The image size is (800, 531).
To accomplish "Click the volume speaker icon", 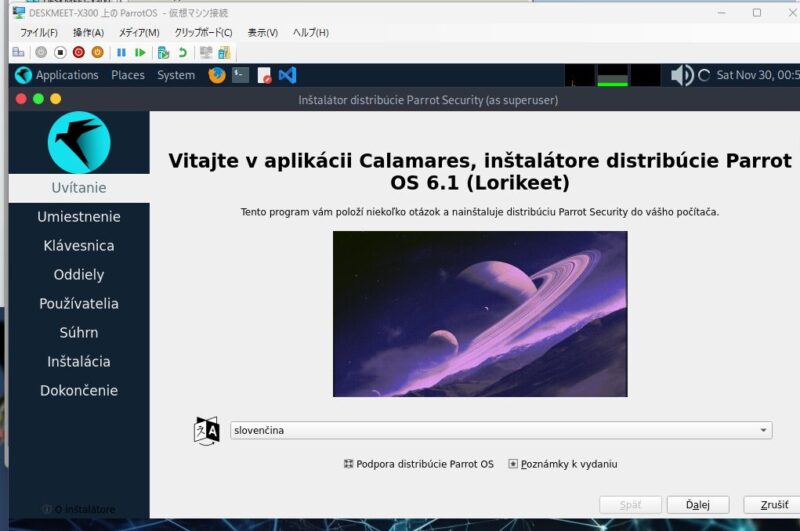I will (x=682, y=75).
